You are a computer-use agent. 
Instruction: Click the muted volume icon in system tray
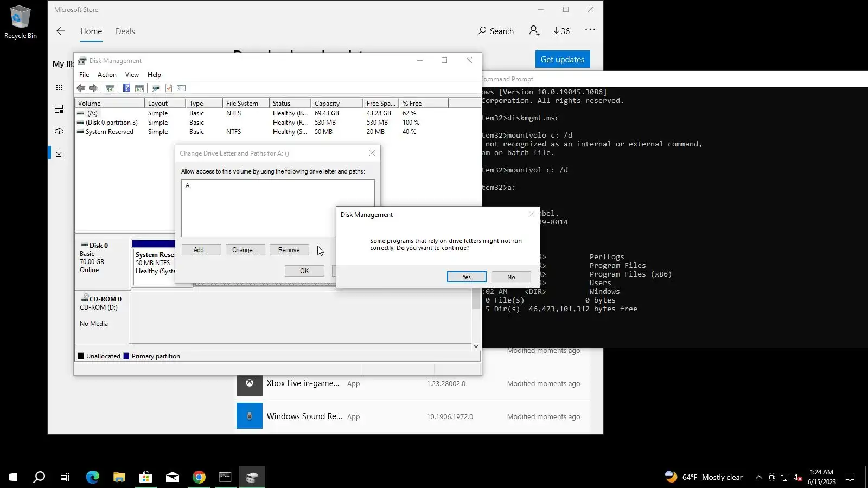[797, 477]
